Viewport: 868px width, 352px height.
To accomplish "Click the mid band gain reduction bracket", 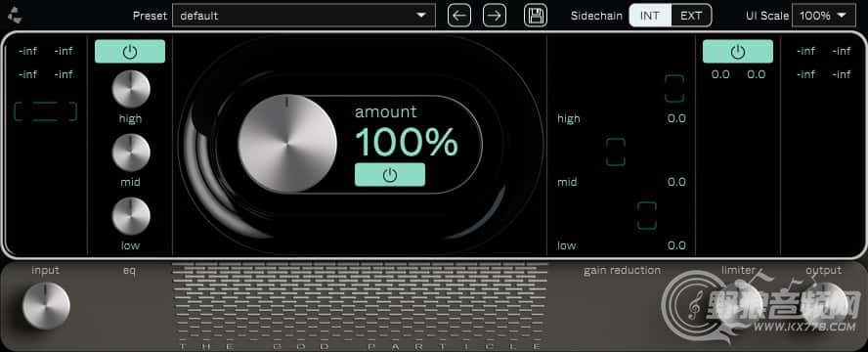I will tap(616, 153).
